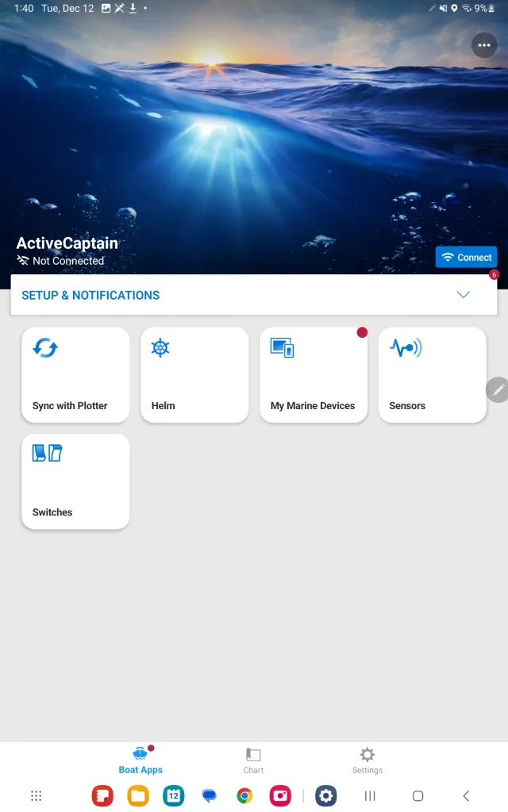Launch Chrome from the taskbar

[244, 795]
